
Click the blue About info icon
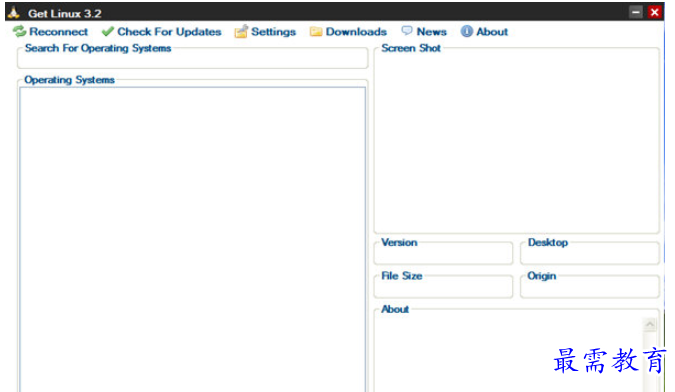(x=467, y=31)
